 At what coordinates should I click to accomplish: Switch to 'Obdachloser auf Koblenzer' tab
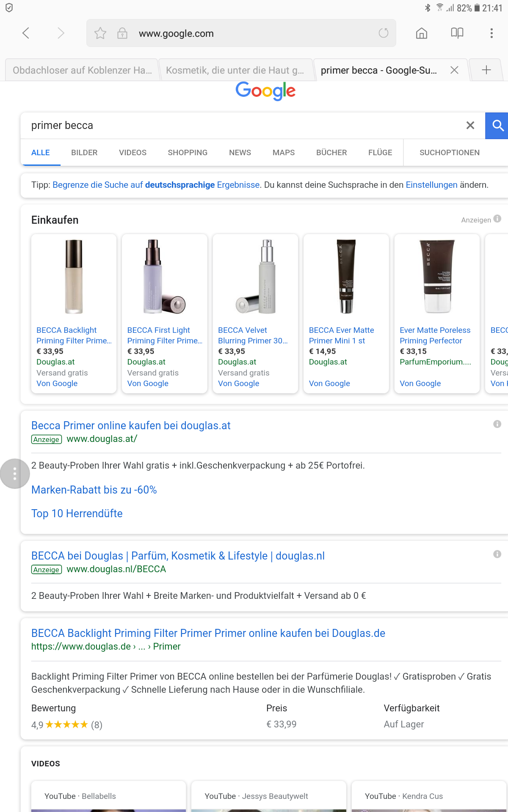82,70
